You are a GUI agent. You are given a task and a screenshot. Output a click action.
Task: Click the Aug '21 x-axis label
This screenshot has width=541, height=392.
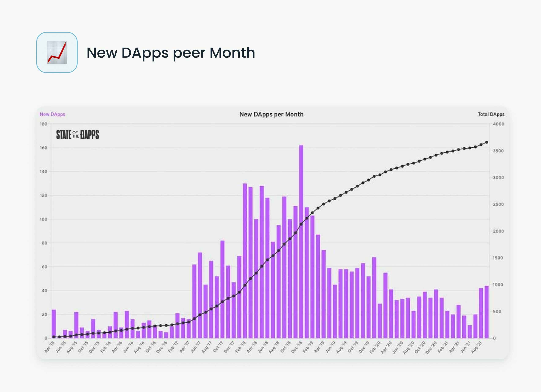[x=477, y=347]
